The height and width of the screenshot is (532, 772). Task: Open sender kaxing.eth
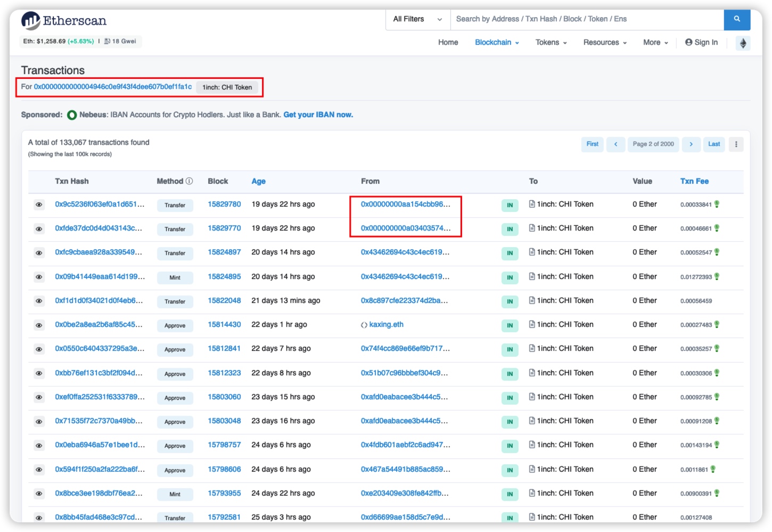[386, 324]
